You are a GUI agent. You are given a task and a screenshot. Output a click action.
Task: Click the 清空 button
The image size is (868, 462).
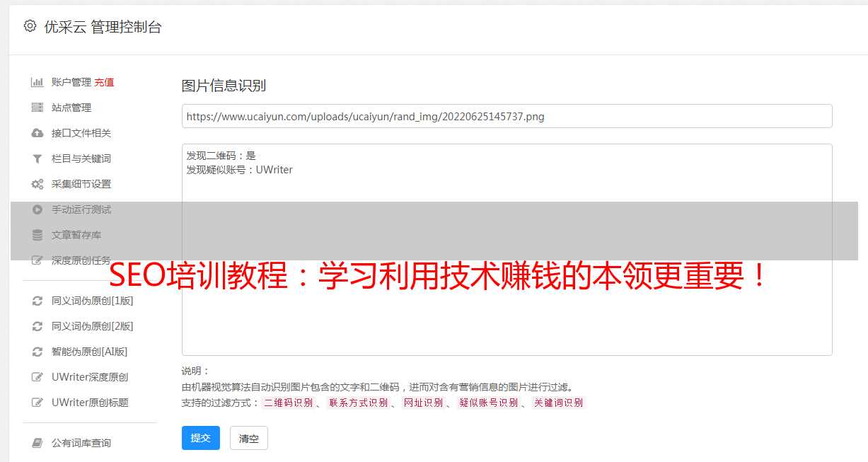[249, 438]
